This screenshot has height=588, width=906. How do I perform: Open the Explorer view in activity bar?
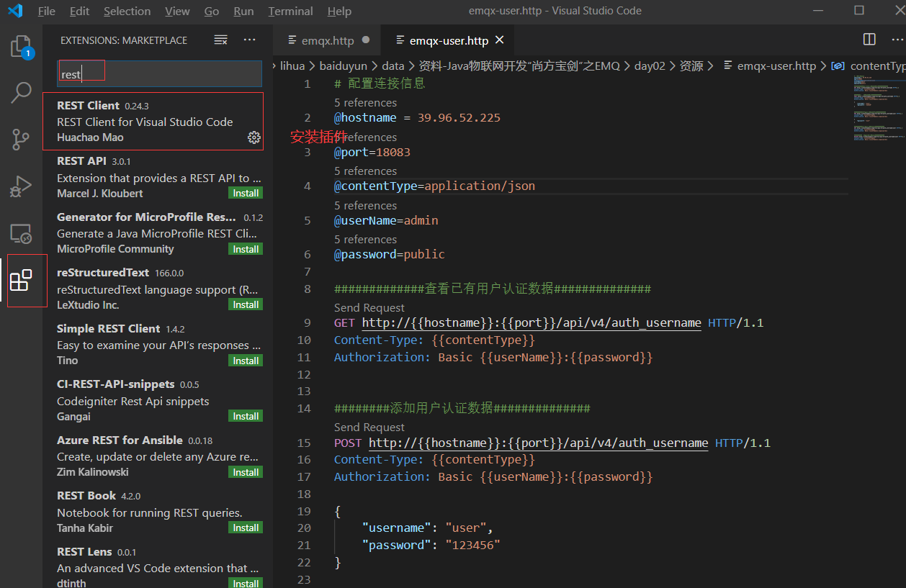tap(21, 48)
